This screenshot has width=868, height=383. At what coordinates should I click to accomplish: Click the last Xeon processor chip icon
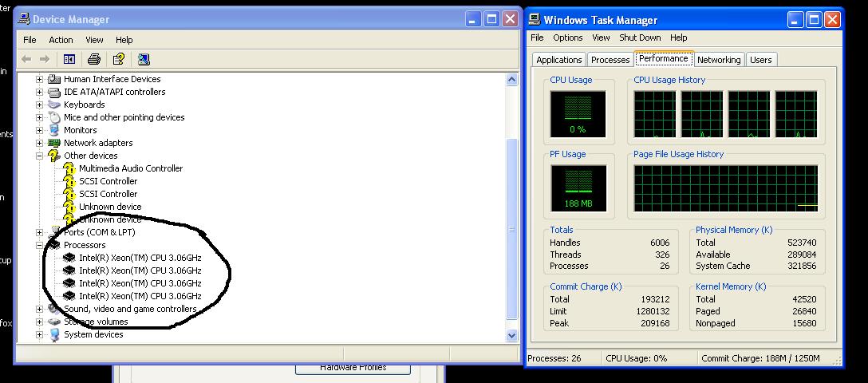(69, 296)
